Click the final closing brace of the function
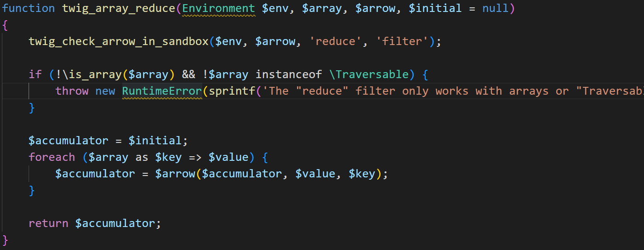644x250 pixels. click(x=5, y=240)
